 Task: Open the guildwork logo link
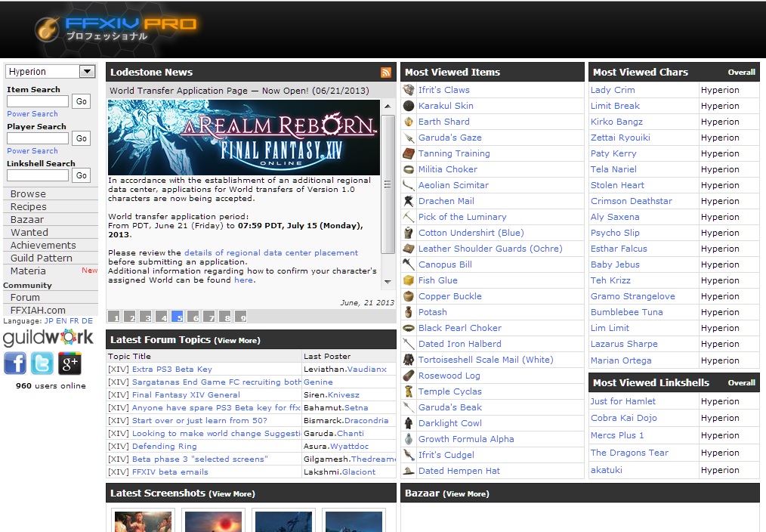48,338
